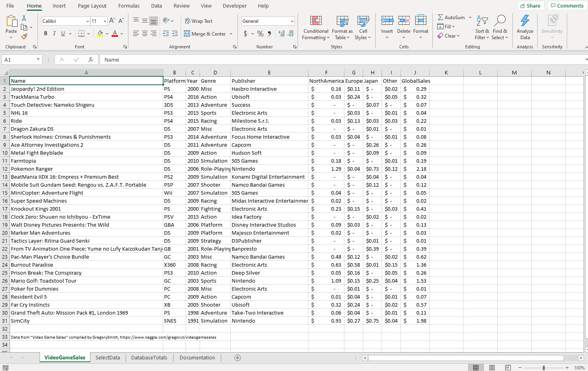Screen dimensions: 588x371
Task: Open the Page Layout tab
Action: click(92, 6)
